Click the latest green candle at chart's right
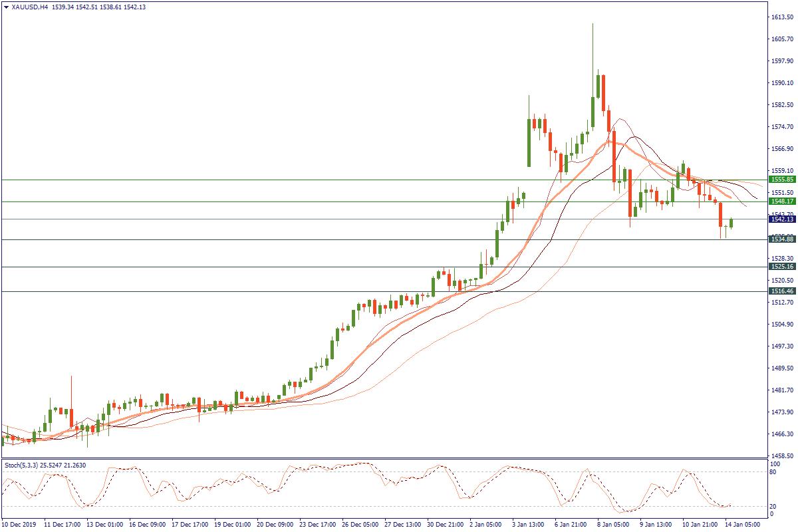This screenshot has width=798, height=532. click(x=731, y=223)
